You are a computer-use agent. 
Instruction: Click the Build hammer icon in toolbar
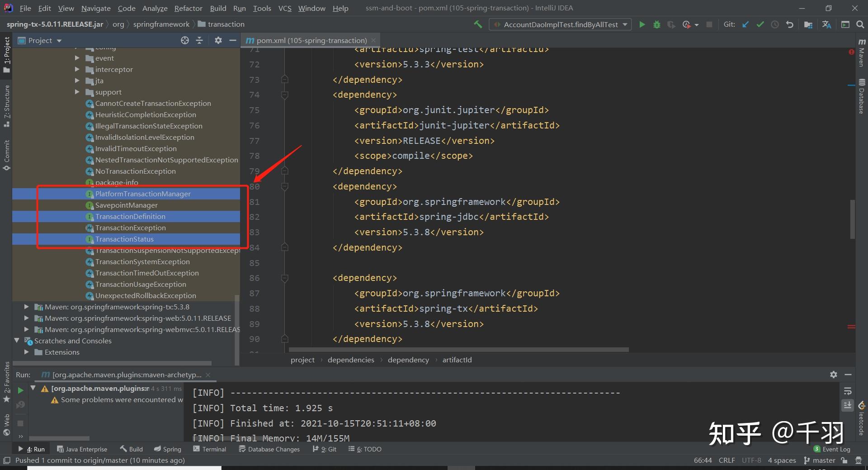click(478, 24)
